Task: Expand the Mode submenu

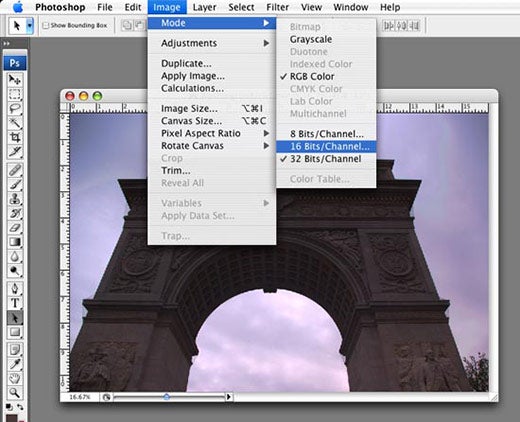Action: (x=212, y=23)
